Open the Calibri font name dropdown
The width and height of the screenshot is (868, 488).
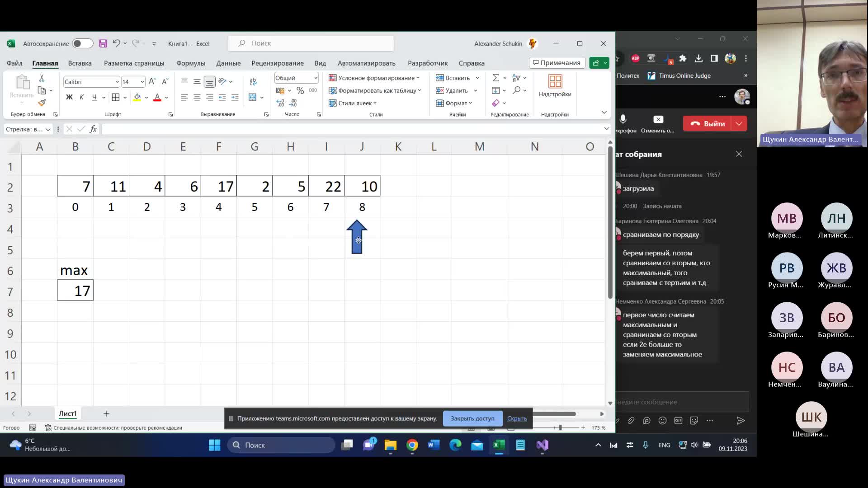click(117, 82)
